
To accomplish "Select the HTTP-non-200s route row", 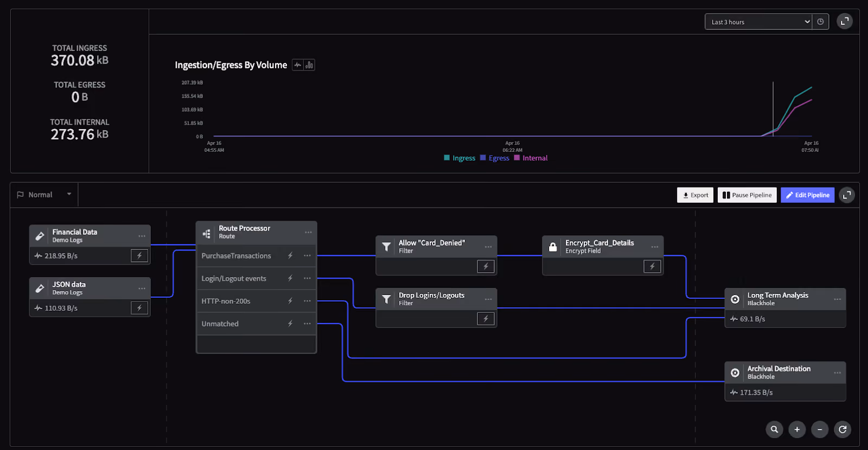I will pyautogui.click(x=256, y=301).
